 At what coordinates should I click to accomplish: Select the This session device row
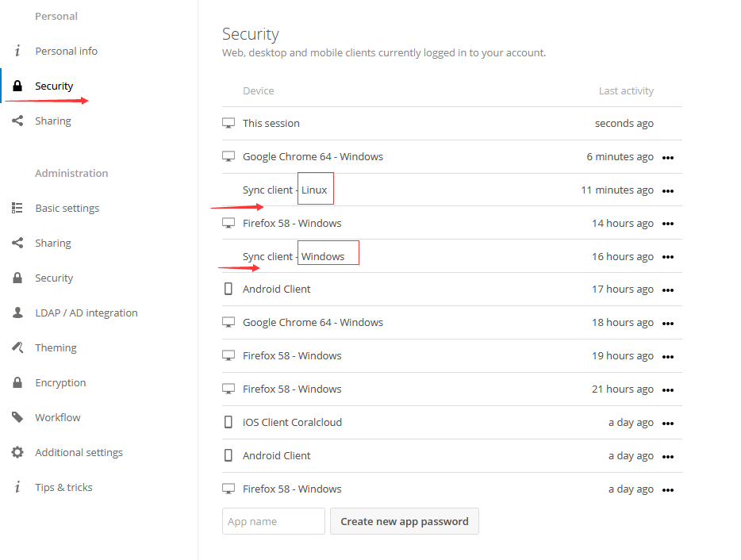452,123
